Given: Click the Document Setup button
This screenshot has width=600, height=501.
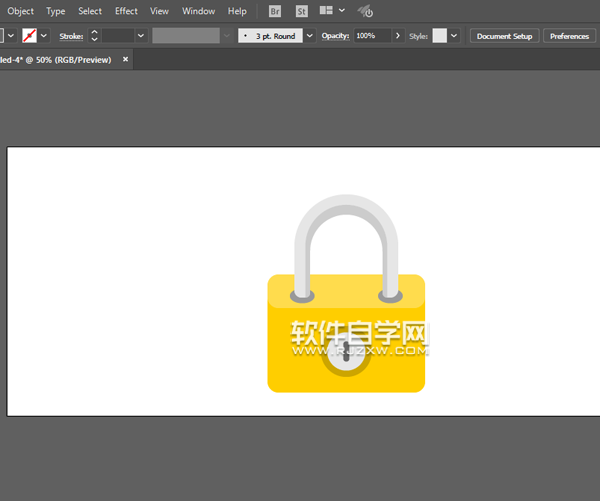Looking at the screenshot, I should pos(504,36).
